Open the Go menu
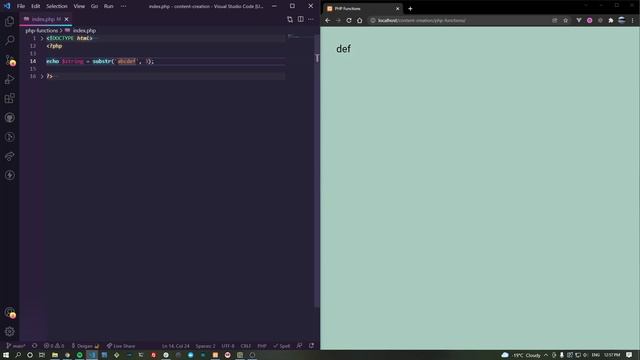The height and width of the screenshot is (360, 640). pos(94,6)
